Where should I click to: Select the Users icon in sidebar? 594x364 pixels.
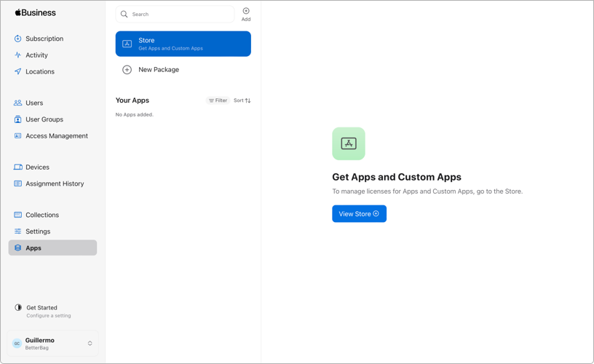[17, 103]
